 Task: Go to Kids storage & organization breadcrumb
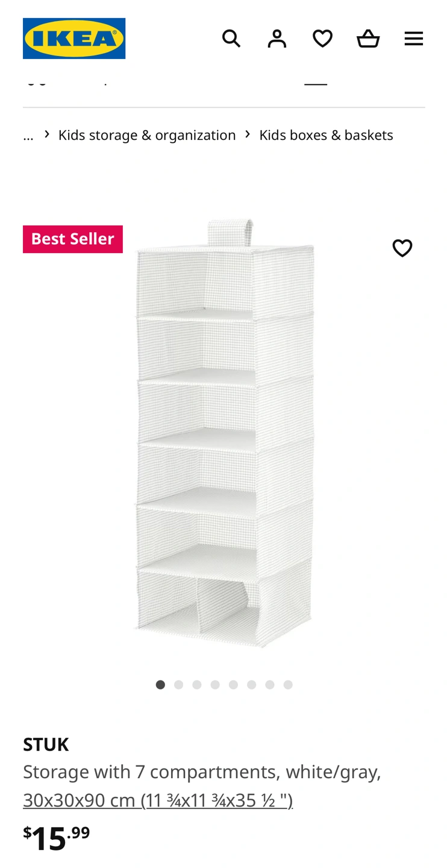(147, 135)
